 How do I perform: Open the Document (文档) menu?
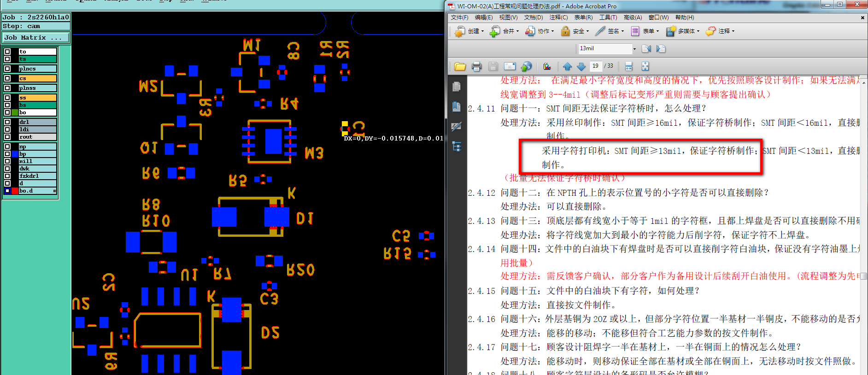(534, 18)
